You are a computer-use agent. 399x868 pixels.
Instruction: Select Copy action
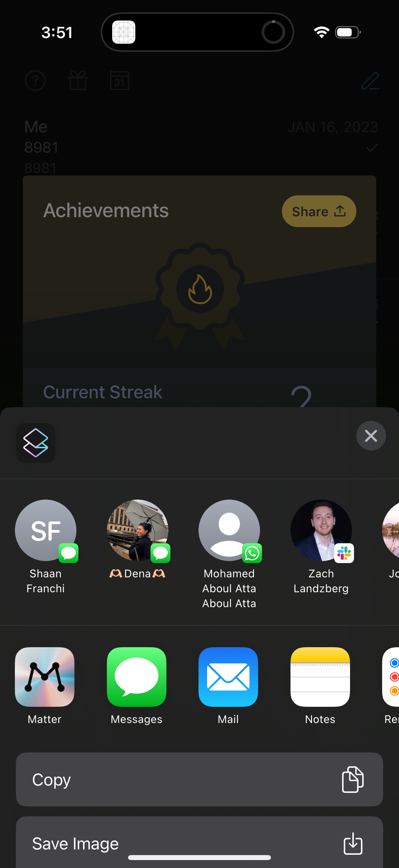[x=199, y=779]
